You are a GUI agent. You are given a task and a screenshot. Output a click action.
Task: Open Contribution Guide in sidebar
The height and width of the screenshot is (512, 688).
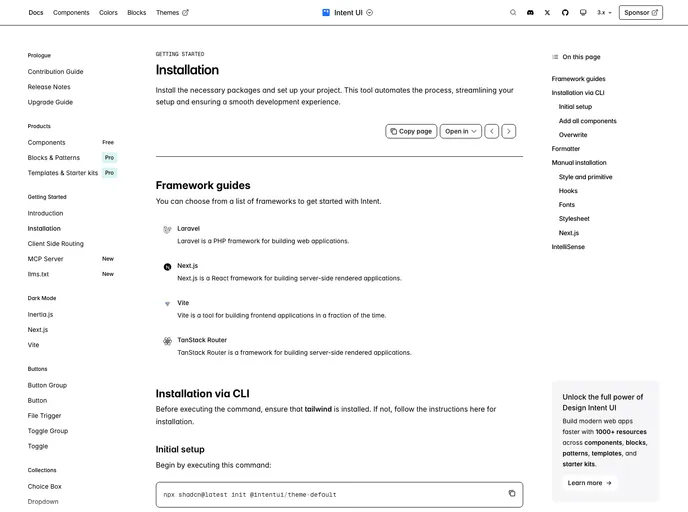click(55, 72)
